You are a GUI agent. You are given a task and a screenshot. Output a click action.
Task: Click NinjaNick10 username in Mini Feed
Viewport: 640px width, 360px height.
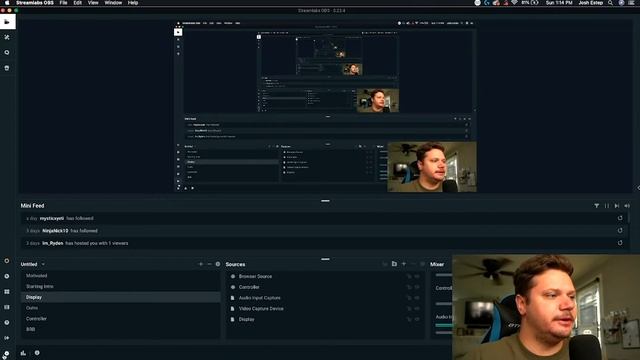(x=55, y=231)
